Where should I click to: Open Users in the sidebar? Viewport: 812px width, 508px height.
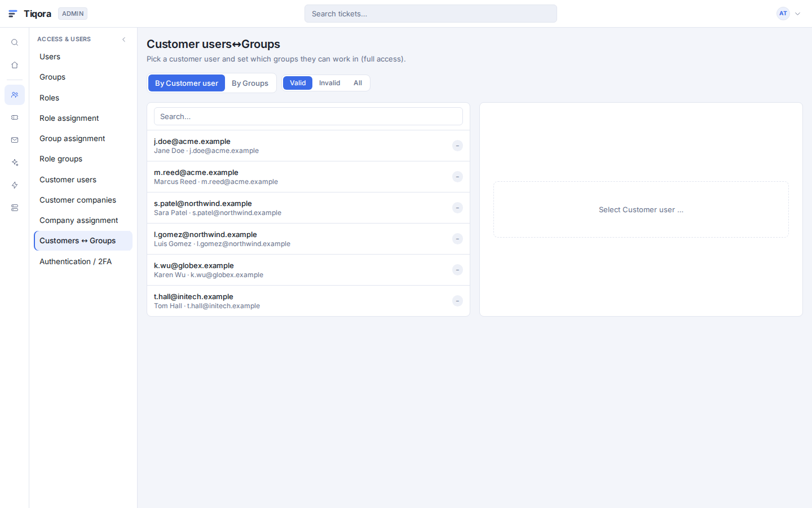pos(83,56)
